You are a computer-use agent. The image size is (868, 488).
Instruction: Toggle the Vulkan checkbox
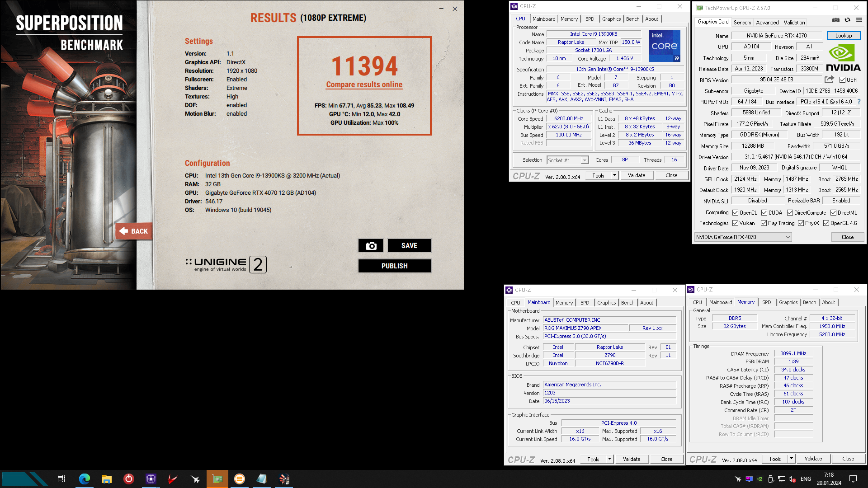pos(735,223)
